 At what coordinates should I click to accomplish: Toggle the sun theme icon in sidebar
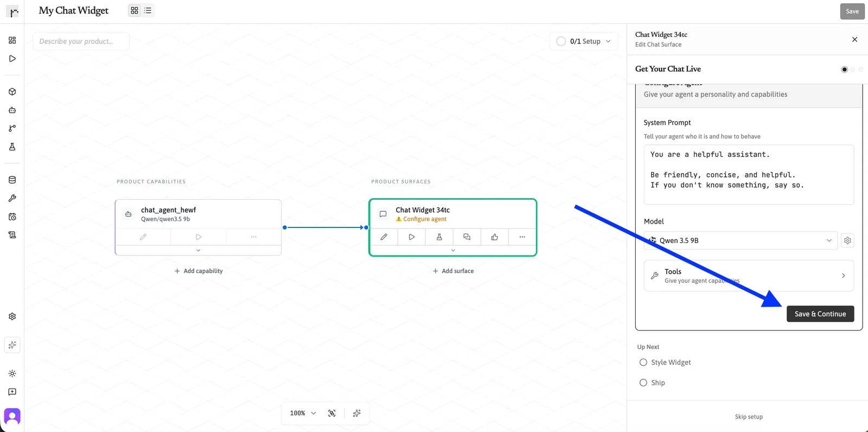tap(12, 373)
